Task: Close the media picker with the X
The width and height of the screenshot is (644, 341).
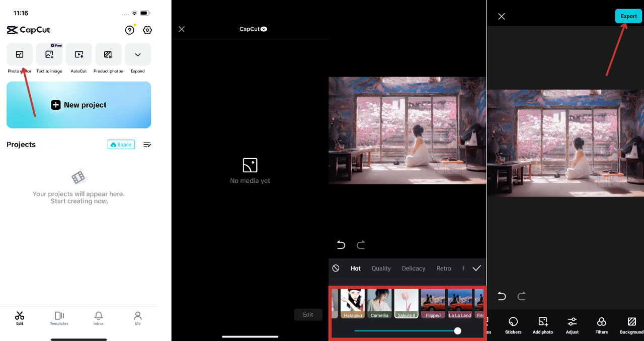Action: [x=182, y=29]
